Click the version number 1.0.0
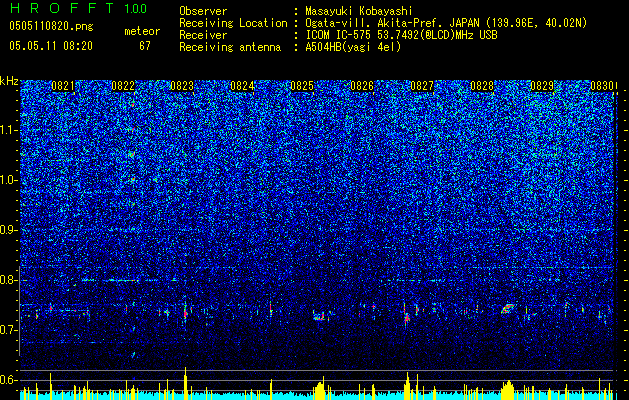Viewport: 629px width, 400px height. pos(136,9)
